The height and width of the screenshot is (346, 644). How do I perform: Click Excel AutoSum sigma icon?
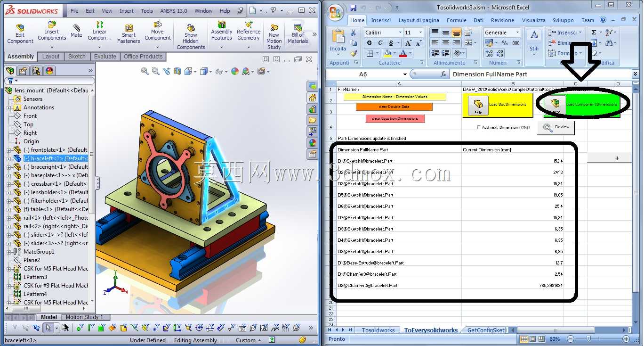click(594, 32)
